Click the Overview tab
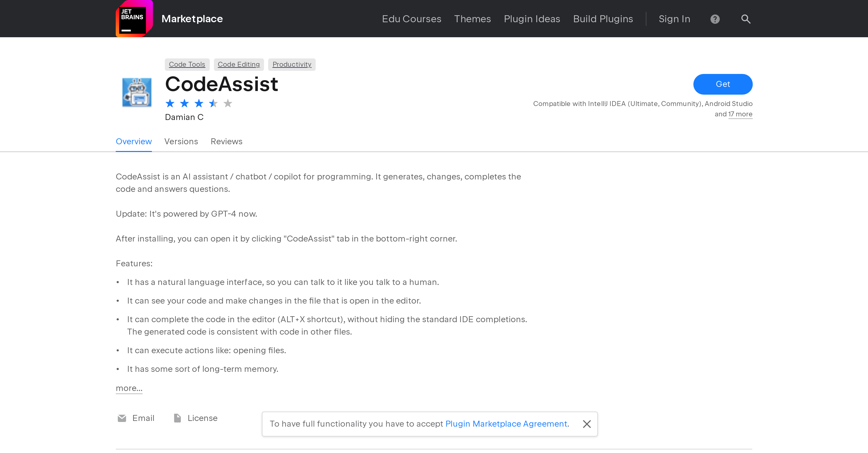Image resolution: width=868 pixels, height=453 pixels. pos(134,141)
